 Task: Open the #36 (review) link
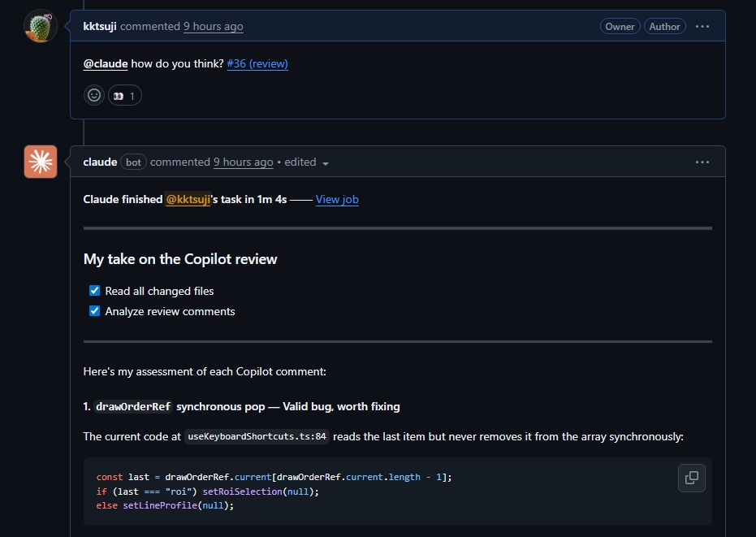[x=257, y=63]
